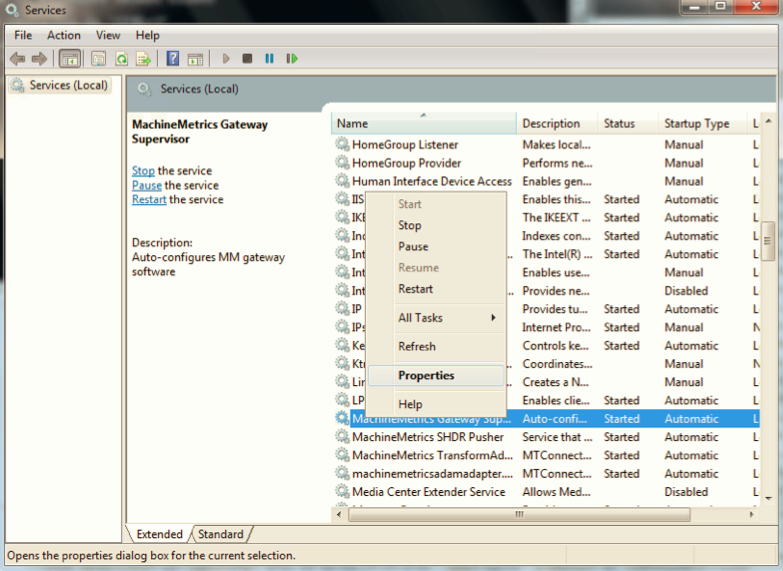Click the Stop the service link
This screenshot has height=571, width=783.
pos(143,171)
